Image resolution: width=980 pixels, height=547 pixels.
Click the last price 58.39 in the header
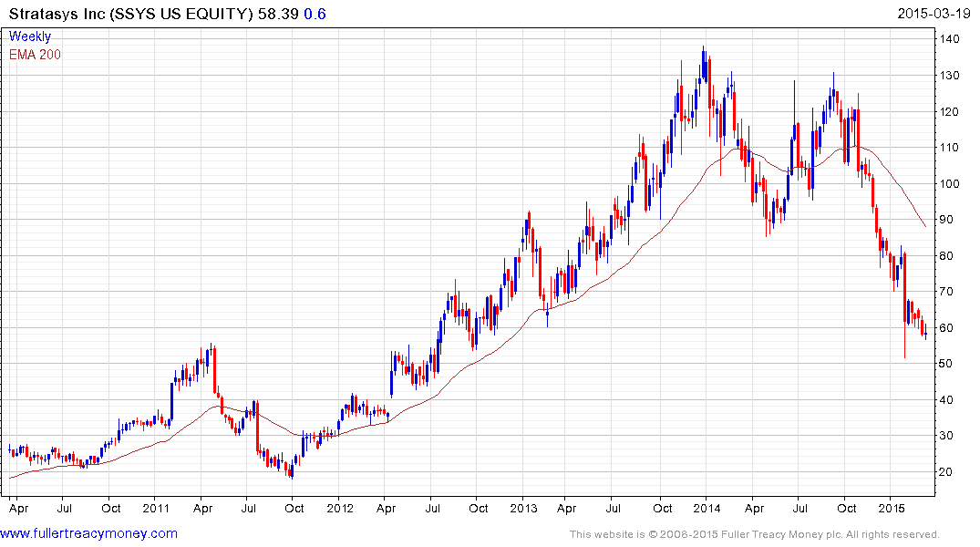tap(278, 14)
